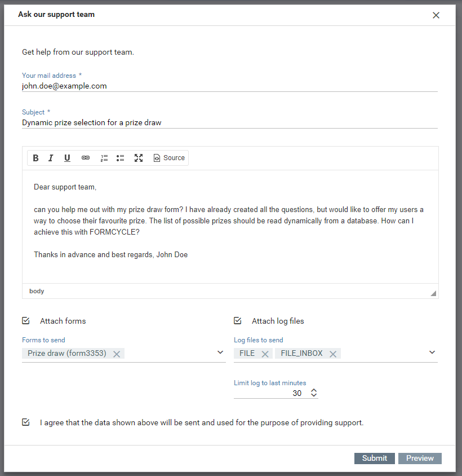Insert a link using the chain icon
The width and height of the screenshot is (462, 476).
(86, 158)
